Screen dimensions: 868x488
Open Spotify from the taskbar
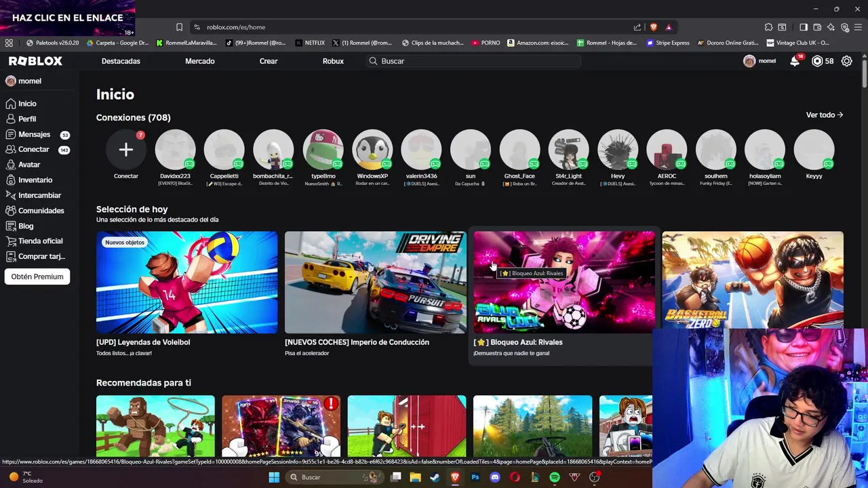tap(555, 477)
